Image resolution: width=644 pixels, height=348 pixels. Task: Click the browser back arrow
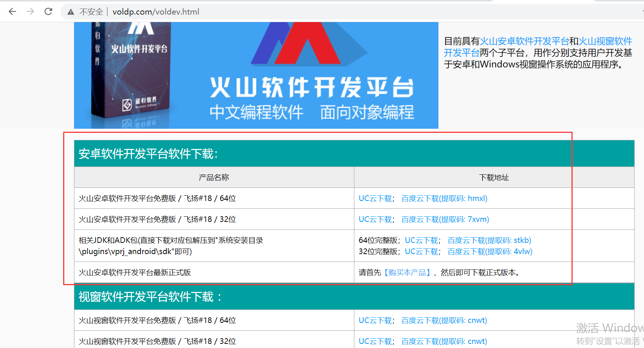pos(12,12)
